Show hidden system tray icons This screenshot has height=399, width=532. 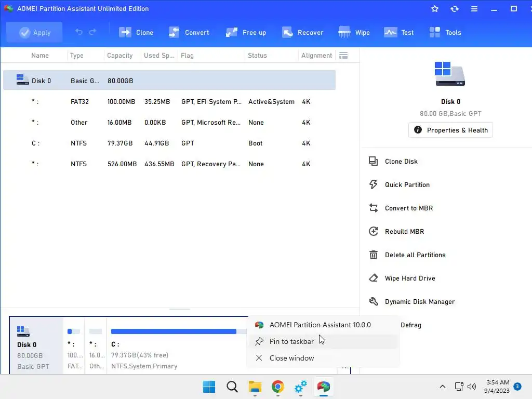pos(443,387)
